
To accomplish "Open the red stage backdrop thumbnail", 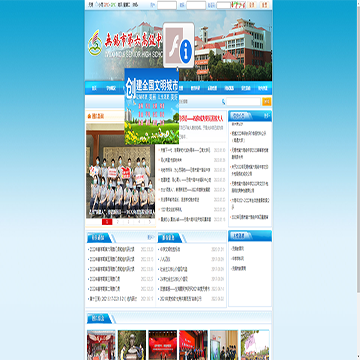I will coord(163,345).
